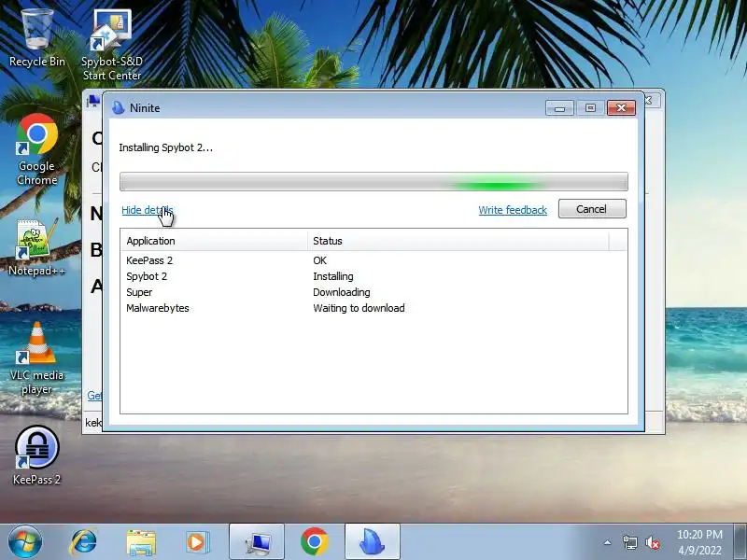Open Windows Explorer from the taskbar
747x560 pixels.
click(x=141, y=542)
